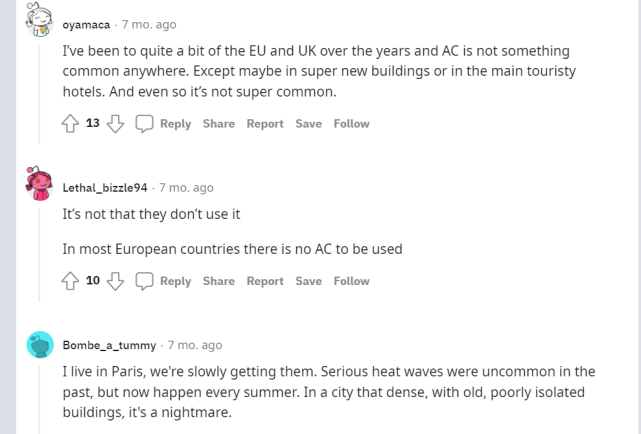Follow Lethal_bizzle94's comment
This screenshot has height=434, width=641.
(352, 281)
